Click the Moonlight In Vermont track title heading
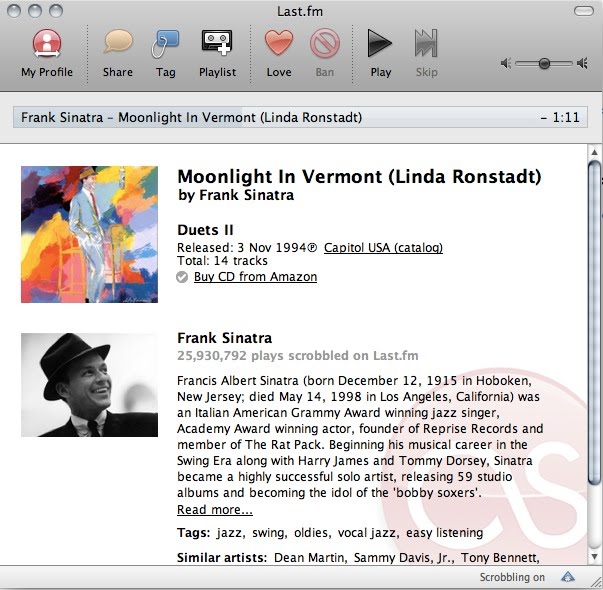 point(359,177)
